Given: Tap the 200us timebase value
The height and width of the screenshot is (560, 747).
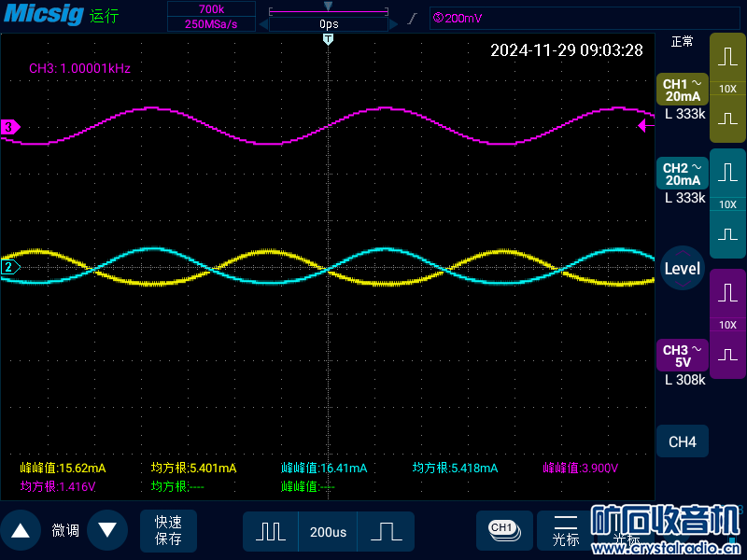Looking at the screenshot, I should tap(328, 531).
